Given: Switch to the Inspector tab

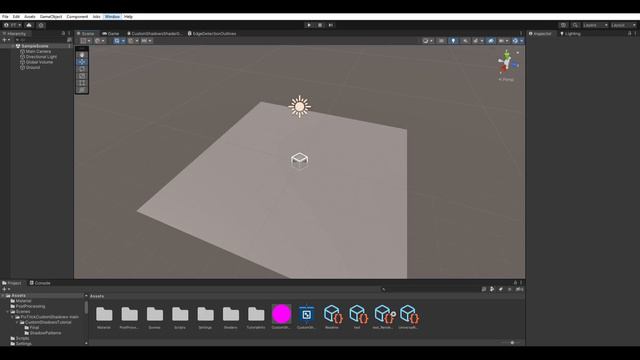Looking at the screenshot, I should pyautogui.click(x=540, y=34).
